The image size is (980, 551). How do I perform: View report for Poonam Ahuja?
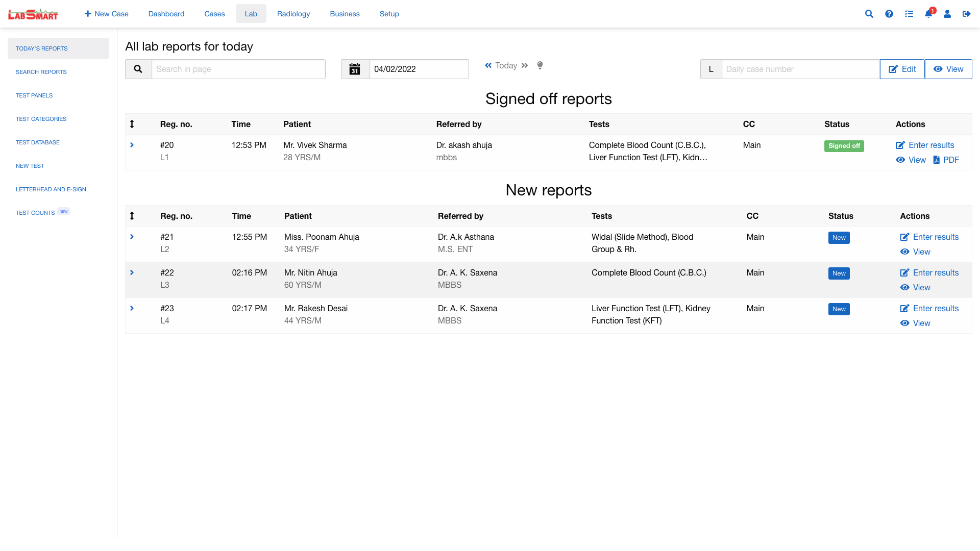(x=915, y=252)
